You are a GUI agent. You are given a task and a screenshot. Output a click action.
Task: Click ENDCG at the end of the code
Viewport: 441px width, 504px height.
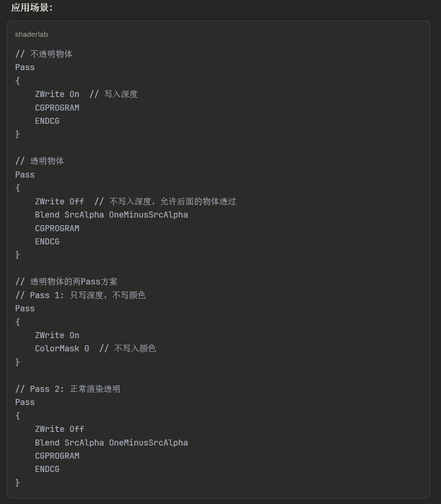tap(47, 469)
